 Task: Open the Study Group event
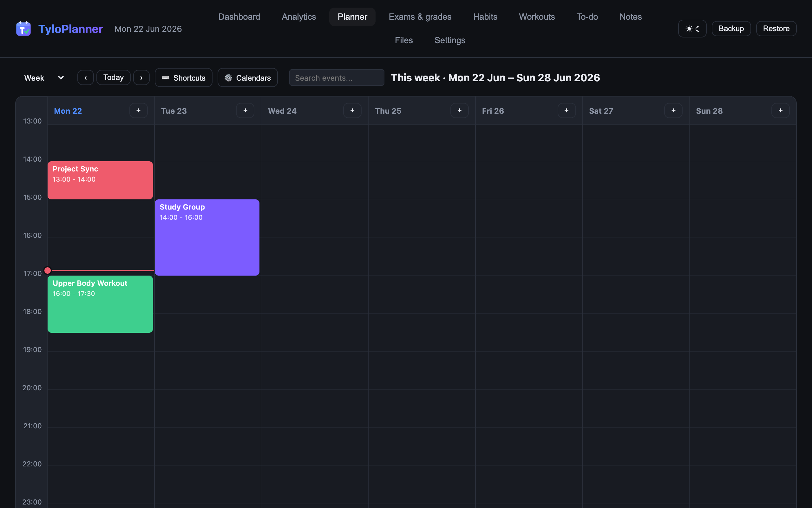coord(207,237)
